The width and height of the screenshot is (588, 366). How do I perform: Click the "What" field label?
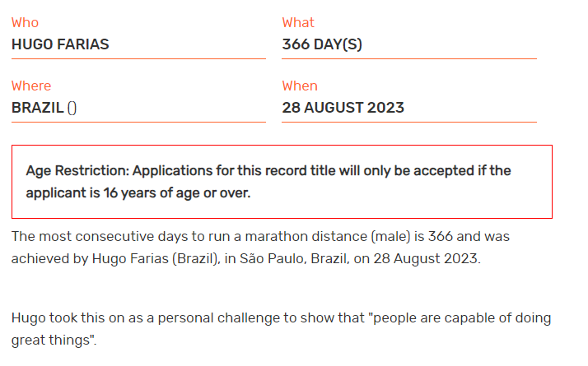coord(298,22)
